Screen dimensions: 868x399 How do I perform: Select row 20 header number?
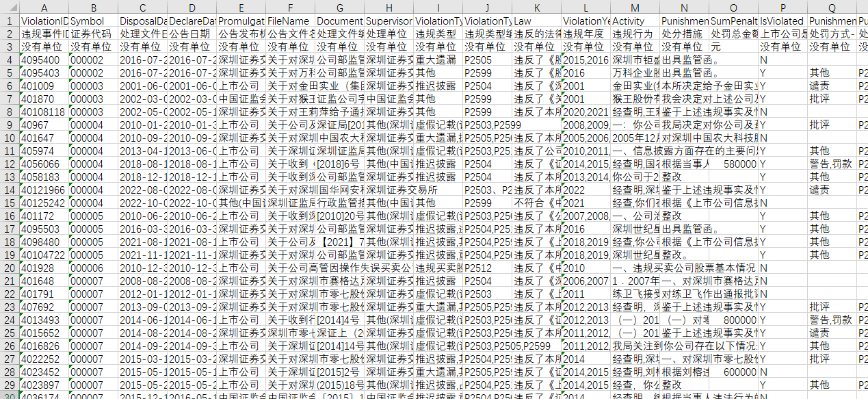pos(10,268)
